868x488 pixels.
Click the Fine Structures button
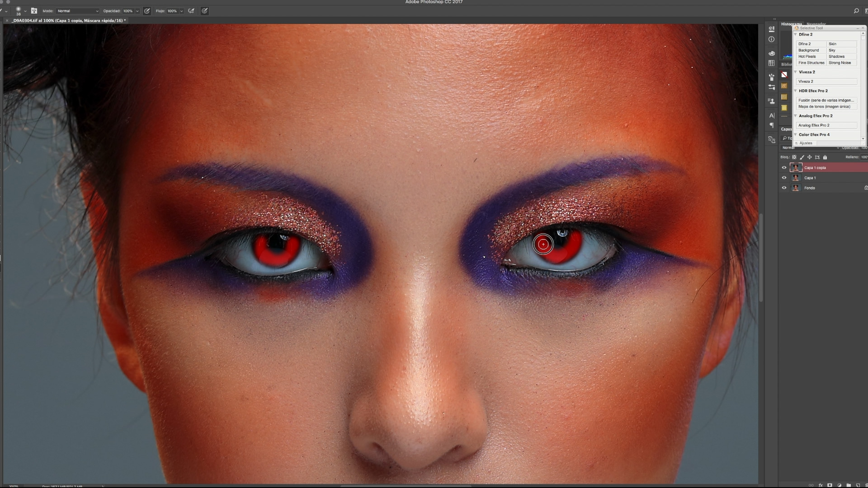811,63
